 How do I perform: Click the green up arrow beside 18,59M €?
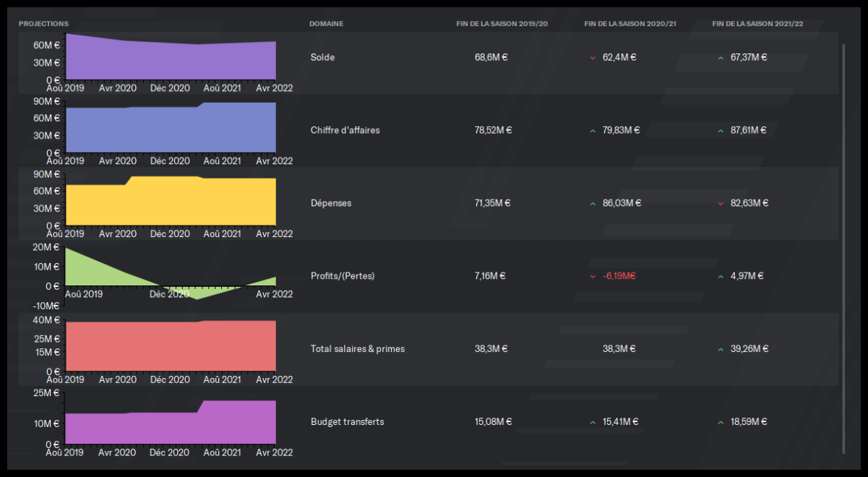coord(721,422)
